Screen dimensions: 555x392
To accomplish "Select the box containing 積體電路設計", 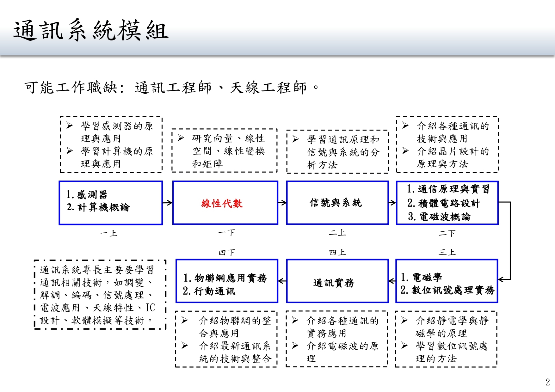I will pyautogui.click(x=447, y=203).
